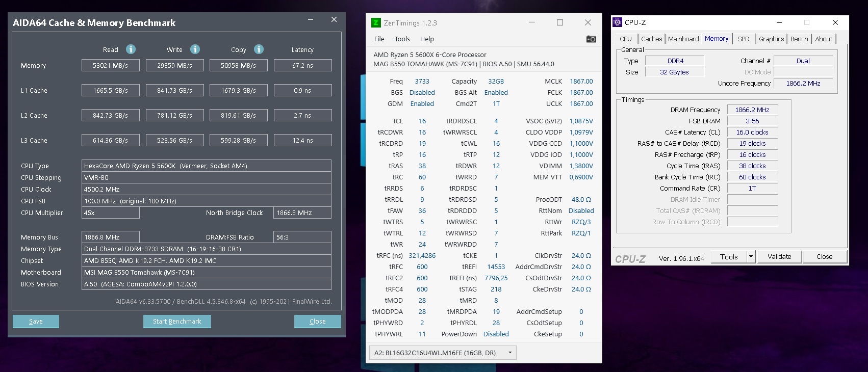This screenshot has height=372, width=868.
Task: Click the Memory Copy value 50958 MB/s
Action: pyautogui.click(x=239, y=65)
